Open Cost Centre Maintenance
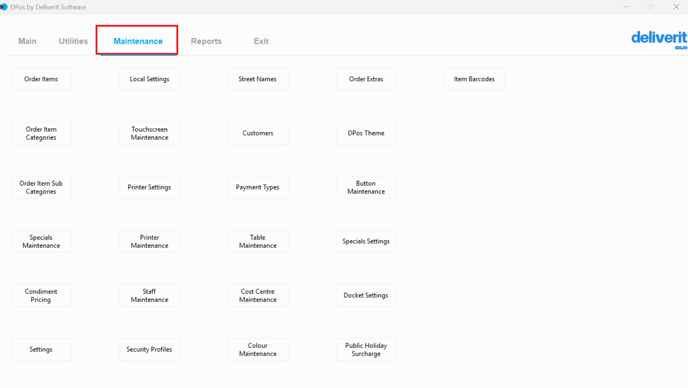This screenshot has width=688, height=388. [258, 295]
